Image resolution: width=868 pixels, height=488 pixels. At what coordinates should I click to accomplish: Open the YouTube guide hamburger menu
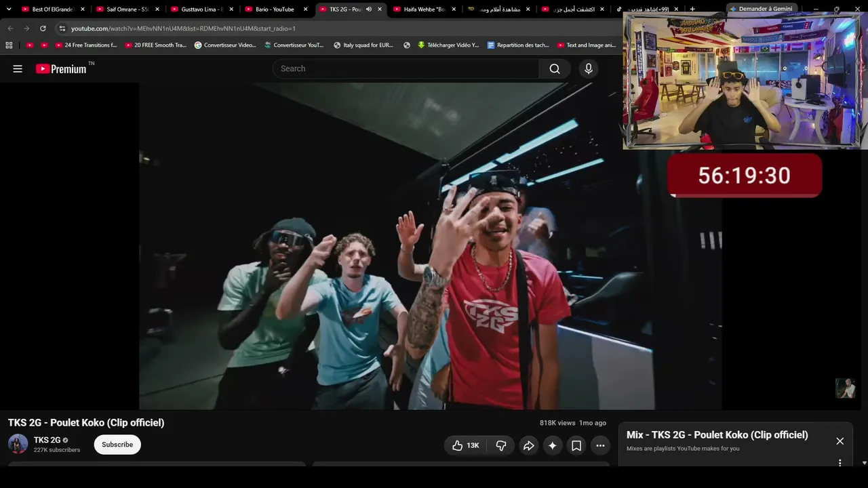pos(18,68)
